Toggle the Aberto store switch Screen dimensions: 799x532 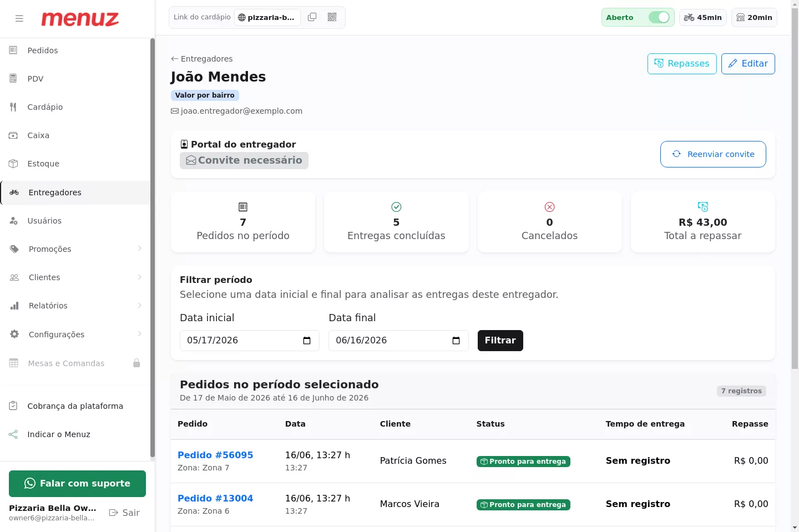click(659, 17)
